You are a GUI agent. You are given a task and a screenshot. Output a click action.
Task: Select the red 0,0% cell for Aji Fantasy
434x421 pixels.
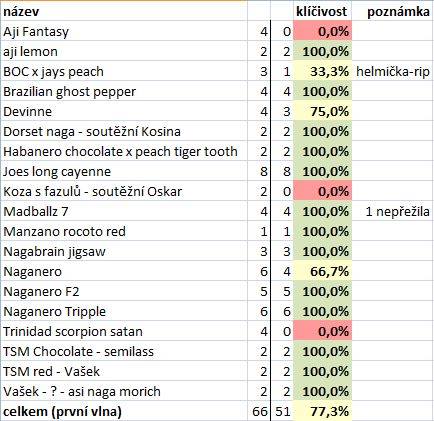point(322,31)
